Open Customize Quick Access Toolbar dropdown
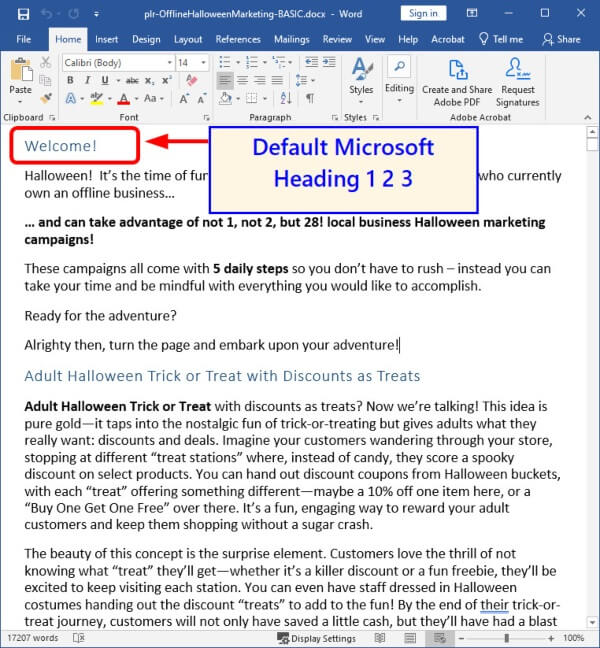Image resolution: width=600 pixels, height=648 pixels. 96,14
